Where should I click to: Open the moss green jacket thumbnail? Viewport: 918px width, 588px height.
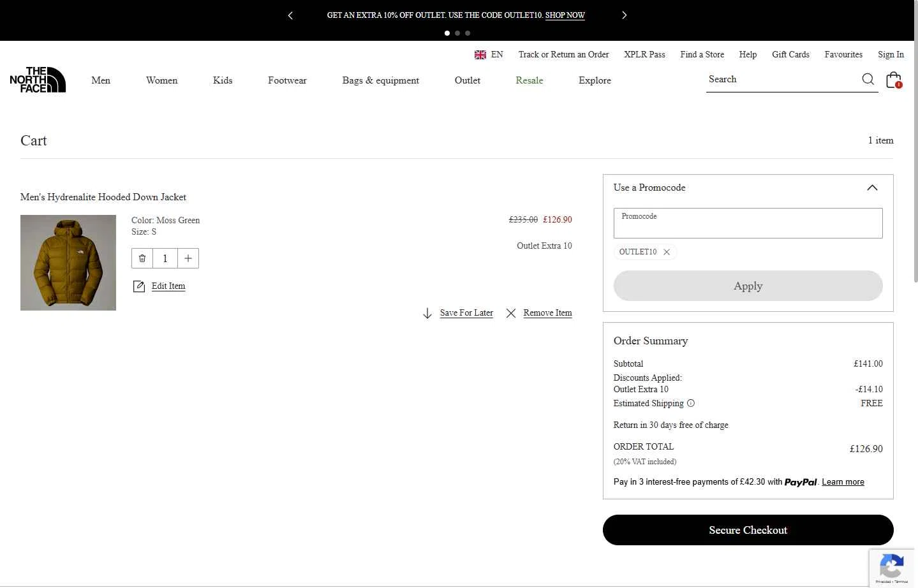tap(68, 263)
